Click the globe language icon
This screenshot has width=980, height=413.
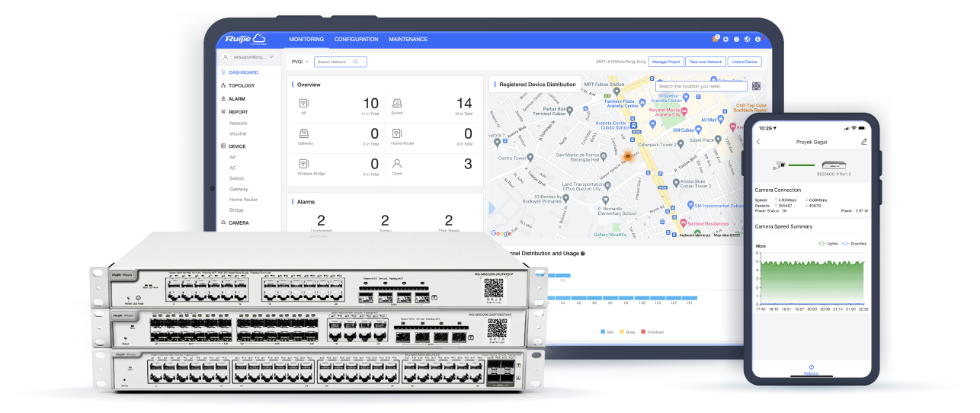tap(748, 39)
